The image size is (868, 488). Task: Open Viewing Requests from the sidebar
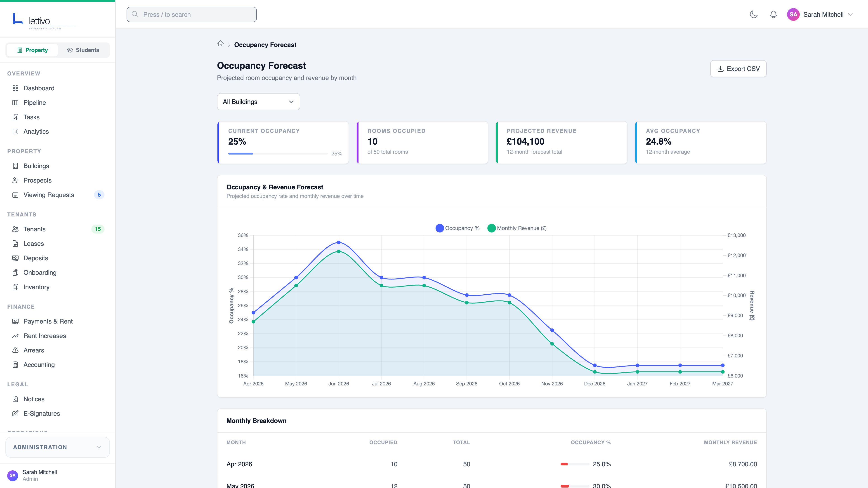pos(49,195)
